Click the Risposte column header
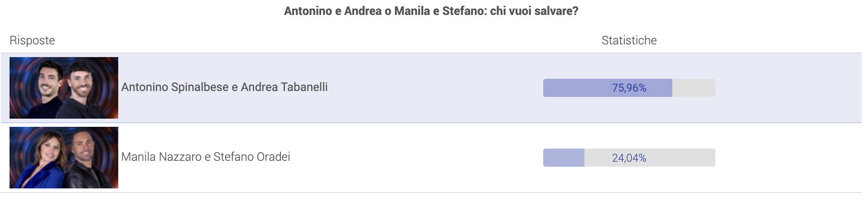The width and height of the screenshot is (868, 202). pos(32,40)
